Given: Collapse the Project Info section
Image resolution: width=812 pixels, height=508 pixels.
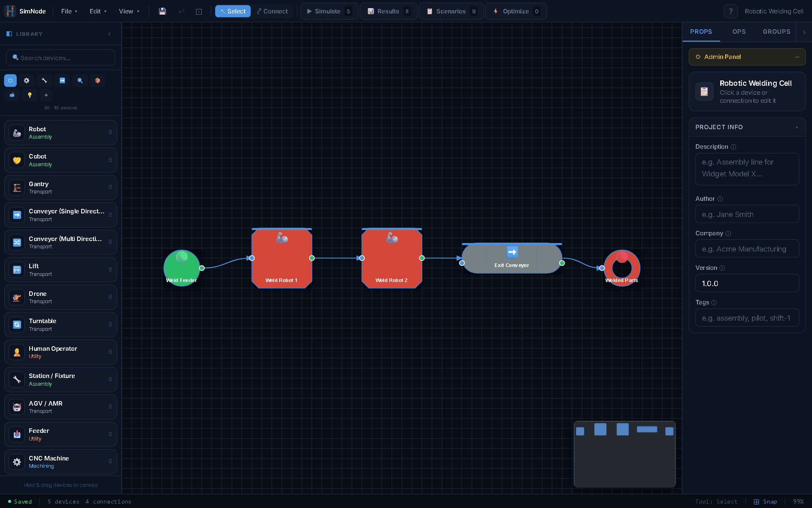Looking at the screenshot, I should 797,127.
